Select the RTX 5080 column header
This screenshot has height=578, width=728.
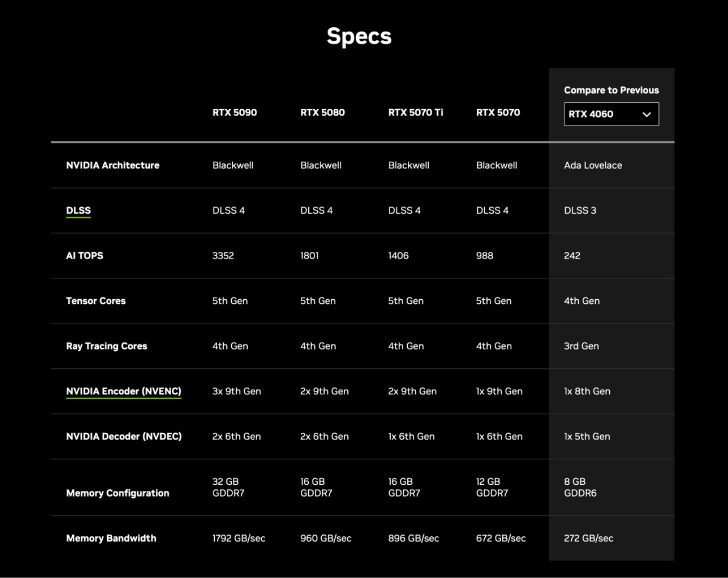(x=322, y=112)
